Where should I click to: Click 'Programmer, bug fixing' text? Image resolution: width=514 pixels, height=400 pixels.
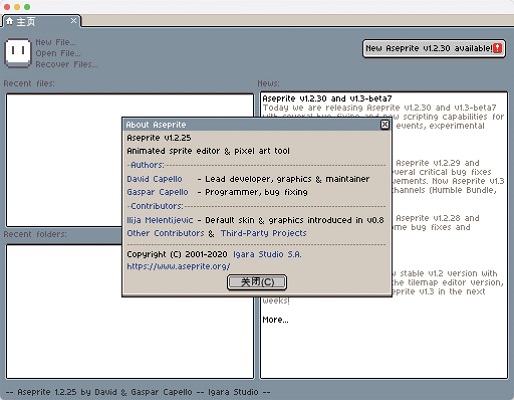point(256,192)
